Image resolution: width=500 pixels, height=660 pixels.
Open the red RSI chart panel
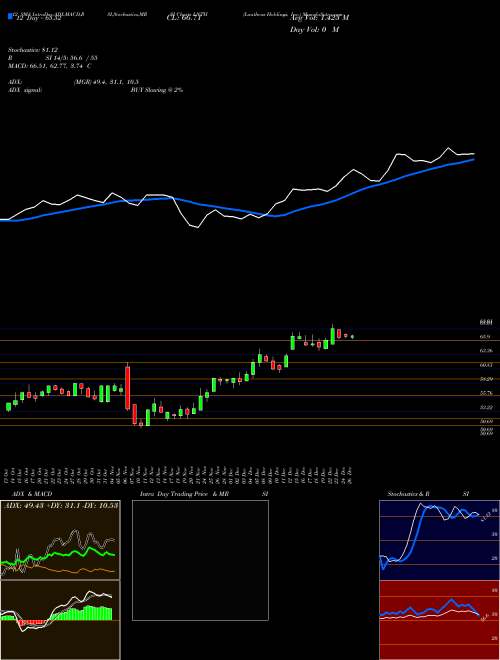click(x=439, y=620)
